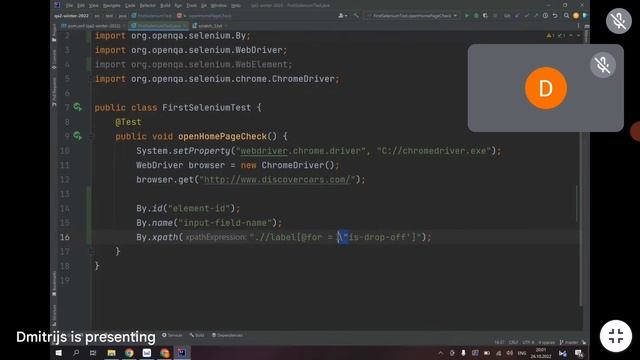Open the Bookmarks side tool tab
The width and height of the screenshot is (640, 360).
[x=54, y=283]
